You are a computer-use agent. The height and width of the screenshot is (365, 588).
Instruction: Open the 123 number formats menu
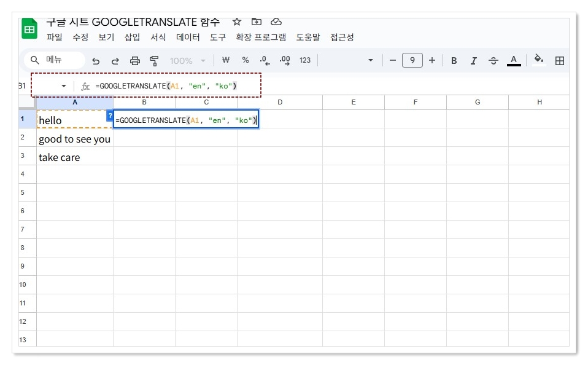click(305, 60)
